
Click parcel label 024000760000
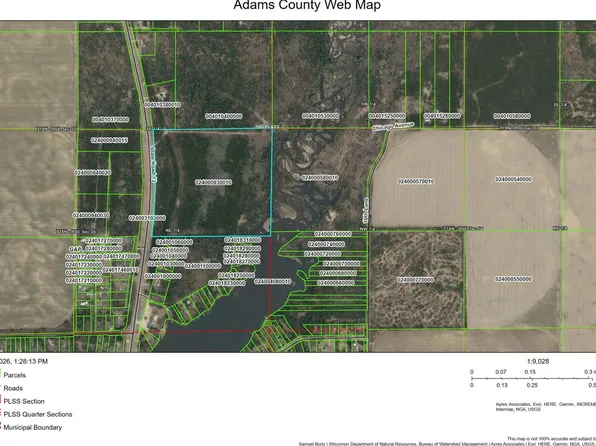tap(333, 234)
